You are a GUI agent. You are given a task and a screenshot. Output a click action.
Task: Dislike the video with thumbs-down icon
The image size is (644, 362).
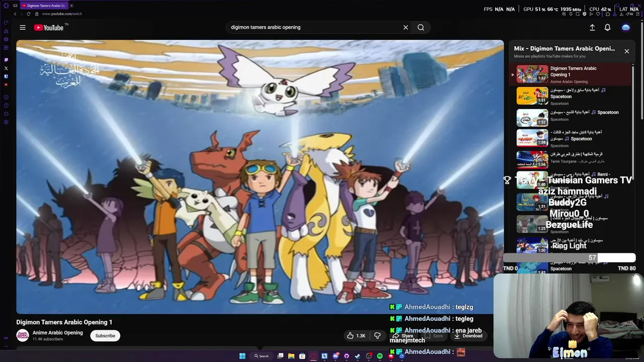tap(377, 335)
